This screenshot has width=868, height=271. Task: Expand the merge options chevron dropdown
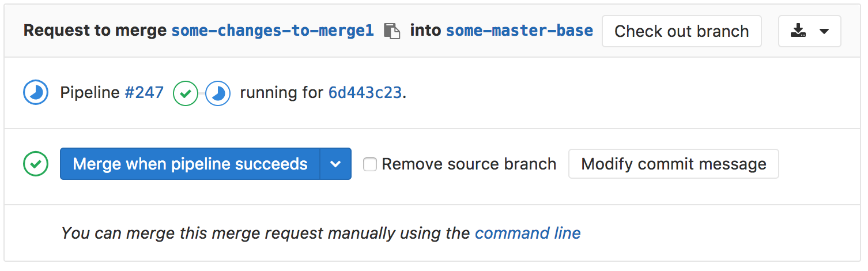pyautogui.click(x=335, y=164)
